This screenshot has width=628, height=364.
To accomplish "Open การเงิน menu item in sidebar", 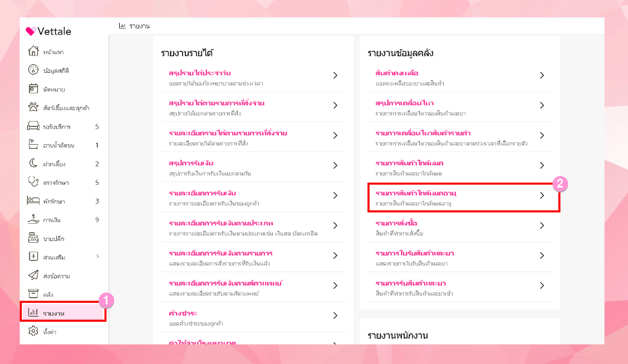I will (52, 220).
